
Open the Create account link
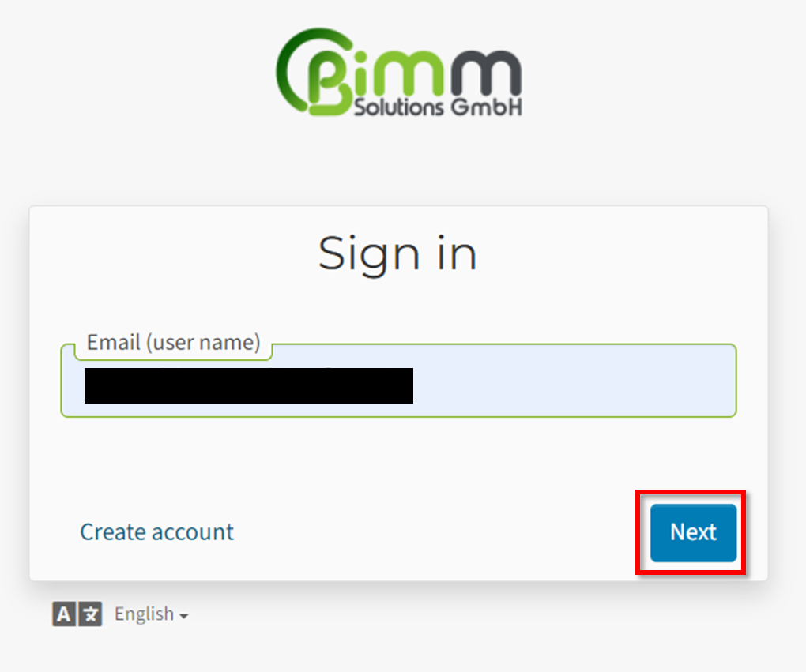point(156,531)
